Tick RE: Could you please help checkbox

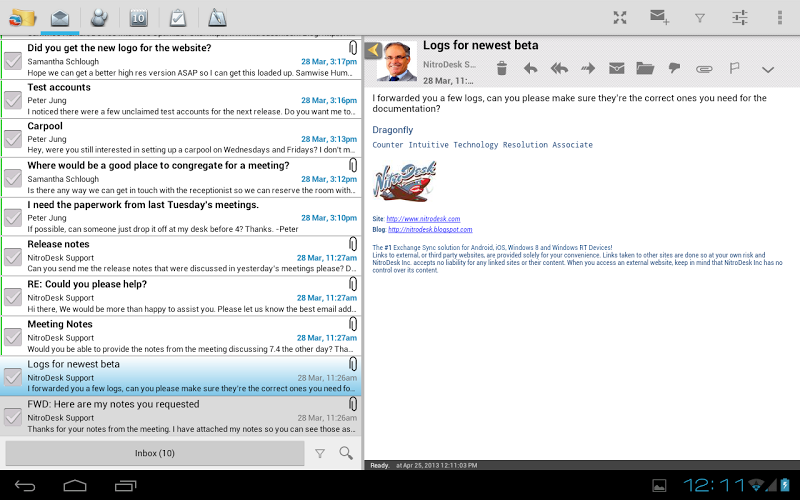(13, 296)
